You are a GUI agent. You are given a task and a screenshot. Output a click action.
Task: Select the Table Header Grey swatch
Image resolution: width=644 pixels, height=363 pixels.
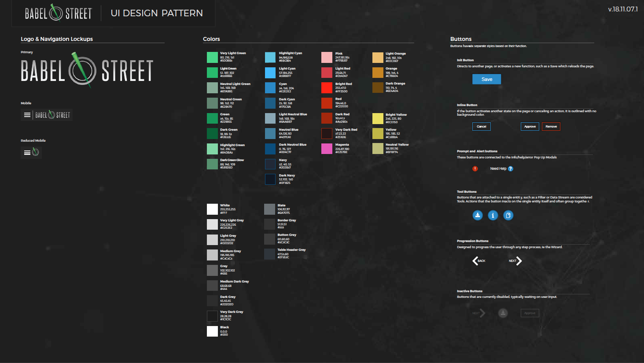click(x=269, y=254)
